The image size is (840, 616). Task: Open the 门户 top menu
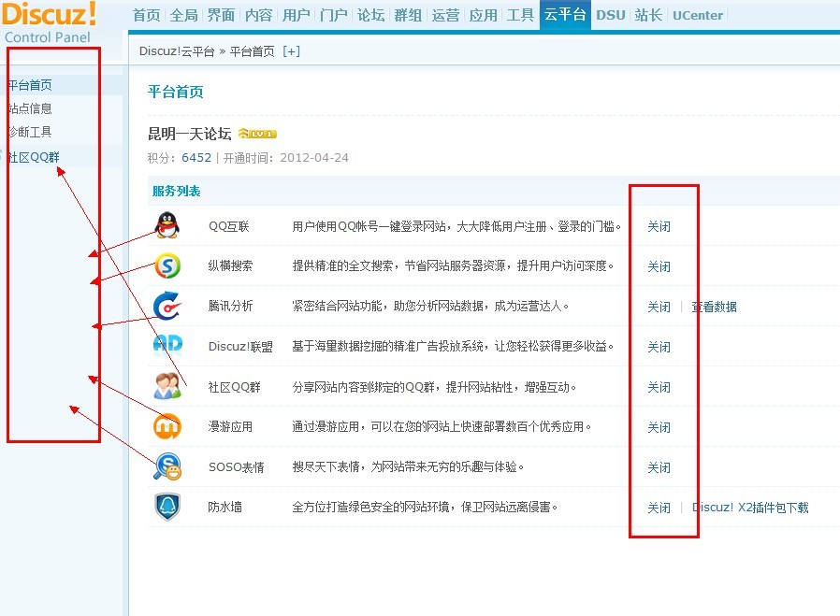point(334,15)
